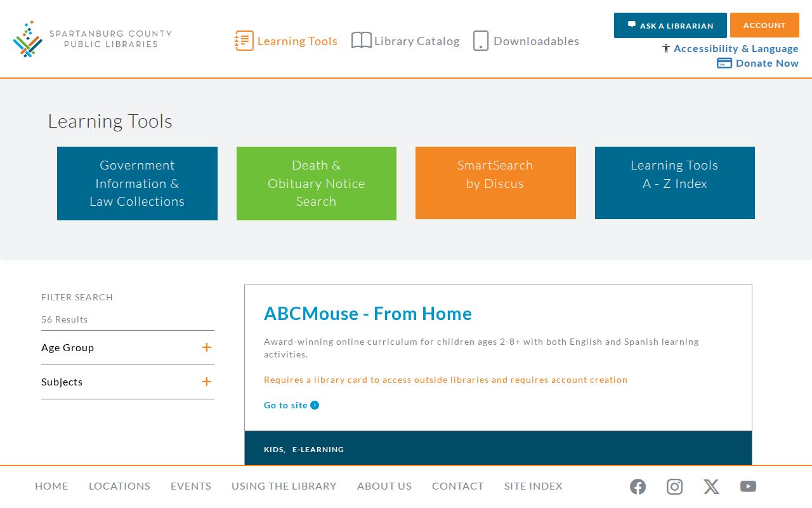Open the library's YouTube channel
This screenshot has width=812, height=508.
pyautogui.click(x=748, y=486)
